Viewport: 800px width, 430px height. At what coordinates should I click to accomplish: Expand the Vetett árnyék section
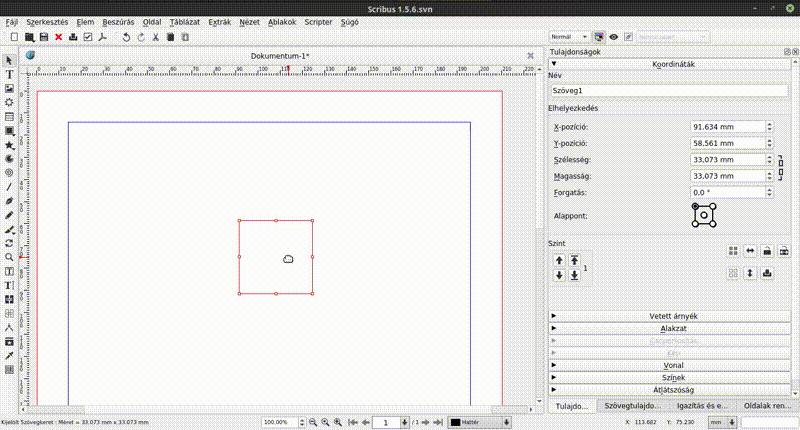[x=673, y=316]
